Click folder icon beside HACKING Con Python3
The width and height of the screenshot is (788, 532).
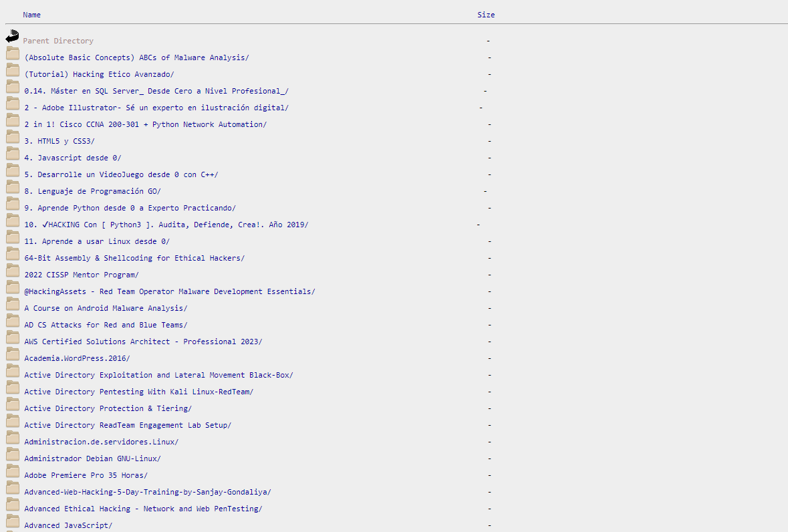[x=13, y=220]
